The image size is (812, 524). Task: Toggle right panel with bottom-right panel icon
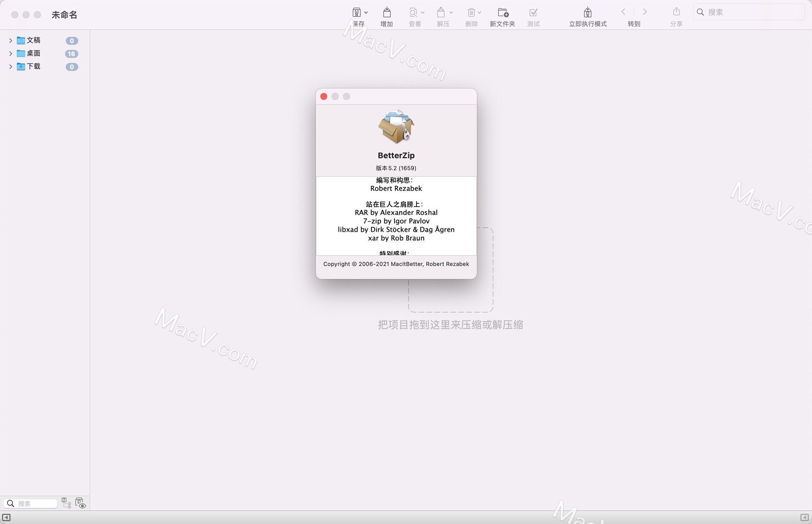click(x=804, y=517)
